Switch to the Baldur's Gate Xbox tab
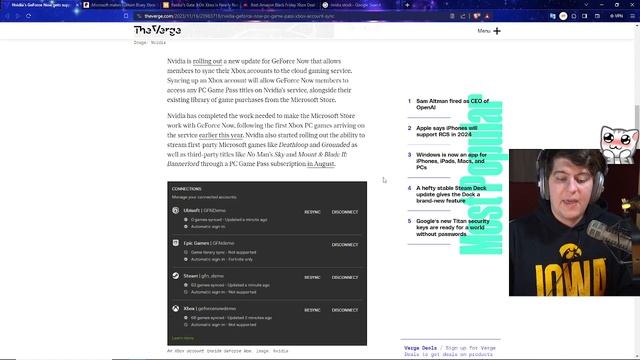 200,5
